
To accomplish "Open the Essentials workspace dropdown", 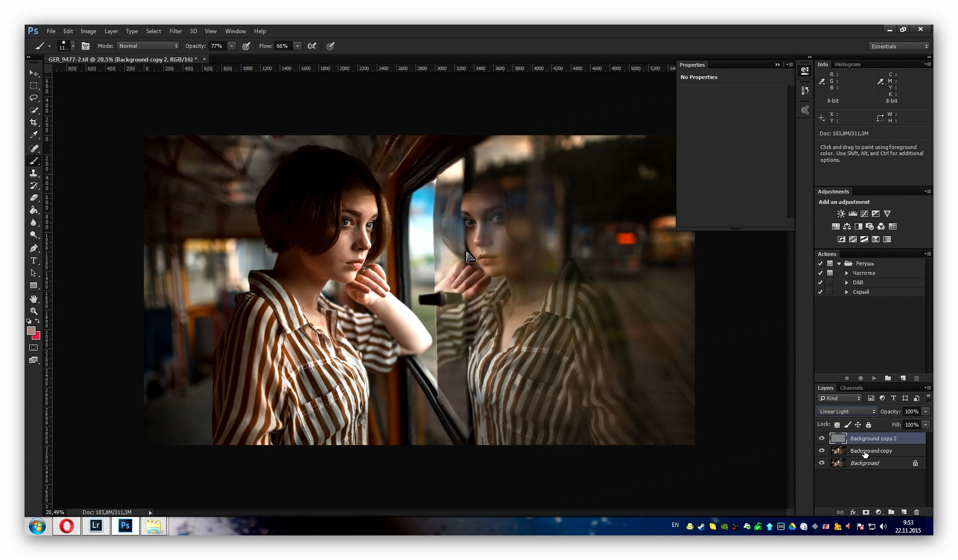I will 899,46.
